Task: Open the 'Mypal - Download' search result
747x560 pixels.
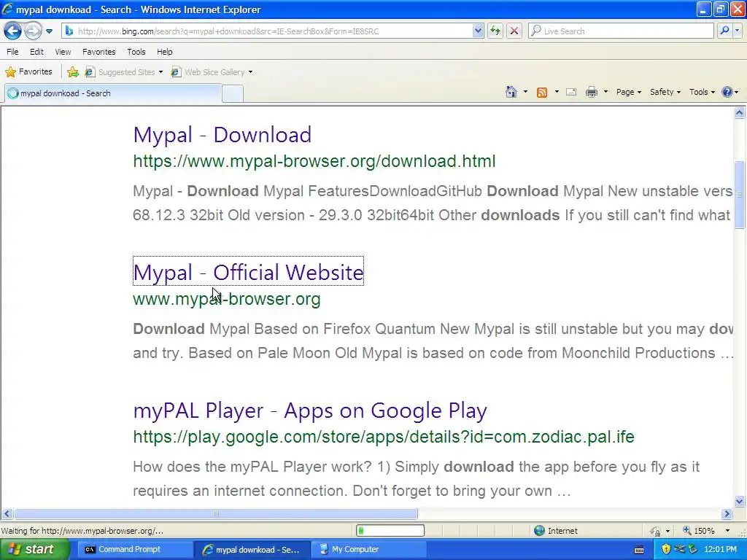Action: 222,135
